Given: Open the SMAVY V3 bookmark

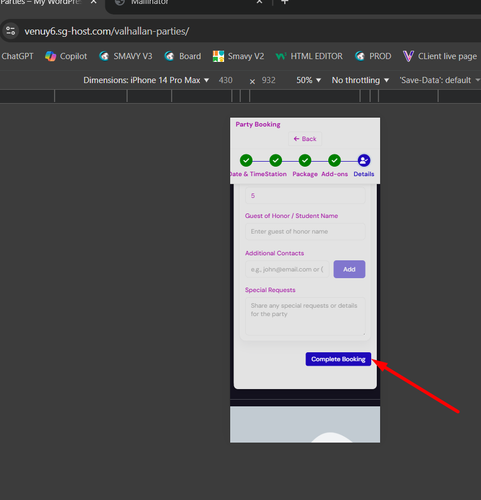Looking at the screenshot, I should click(x=126, y=56).
